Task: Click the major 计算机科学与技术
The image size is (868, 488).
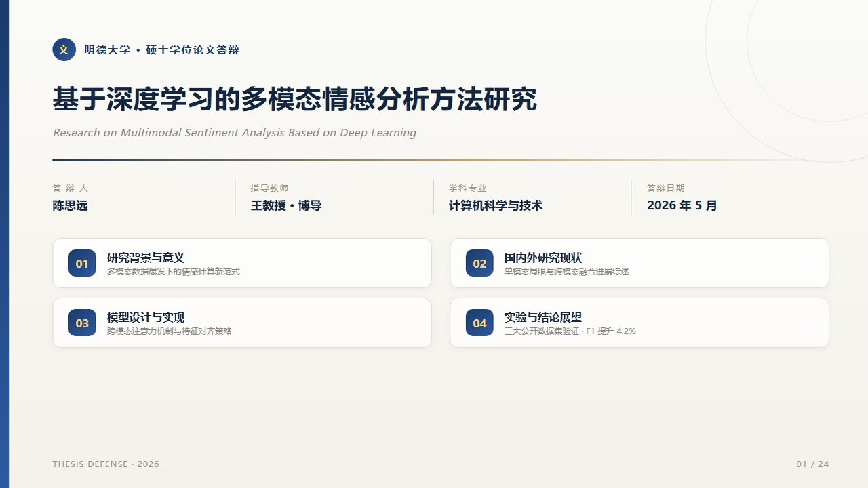Action: (496, 205)
